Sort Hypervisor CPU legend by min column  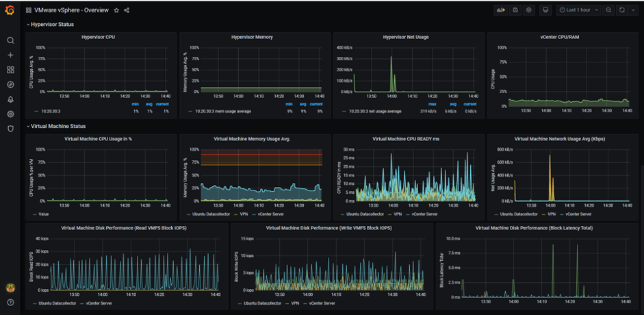(x=135, y=104)
